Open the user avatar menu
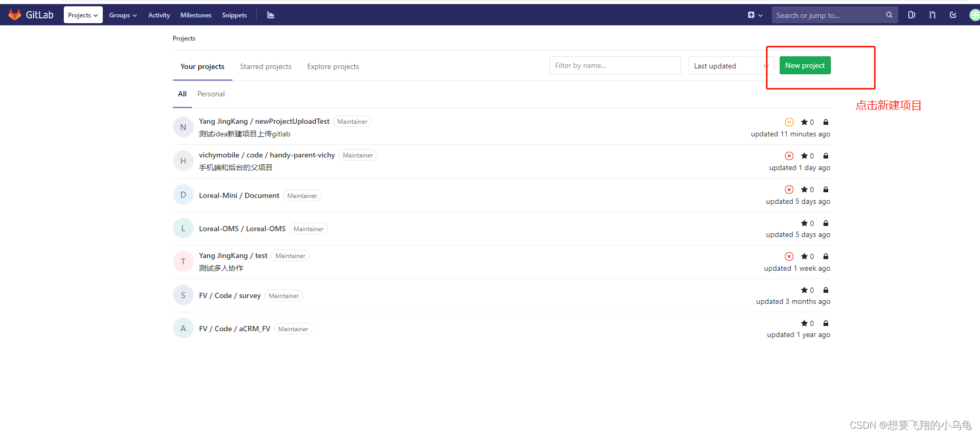The image size is (980, 435). 975,15
